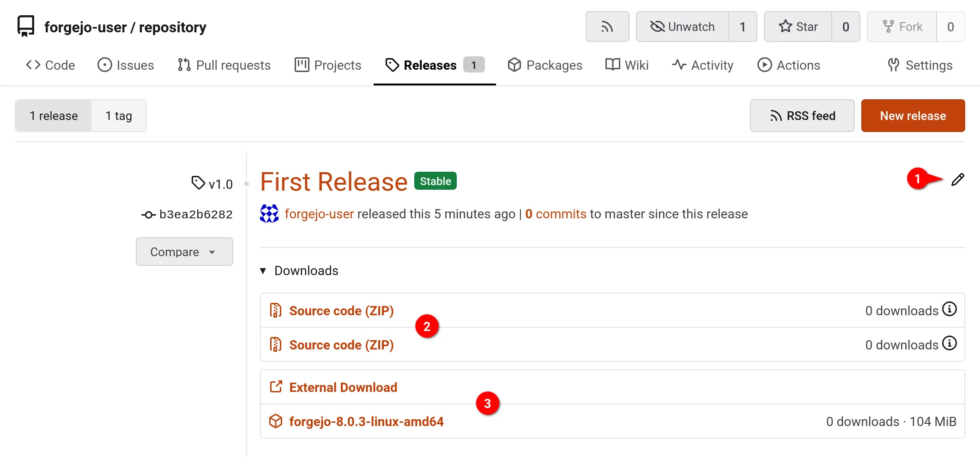Viewport: 980px width, 469px height.
Task: Open the Issues tab
Action: 126,65
